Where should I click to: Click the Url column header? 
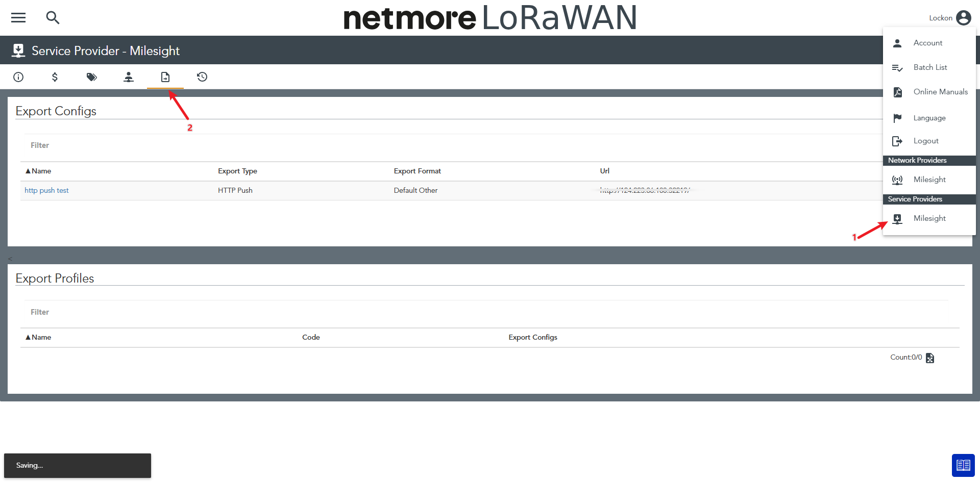pos(604,171)
